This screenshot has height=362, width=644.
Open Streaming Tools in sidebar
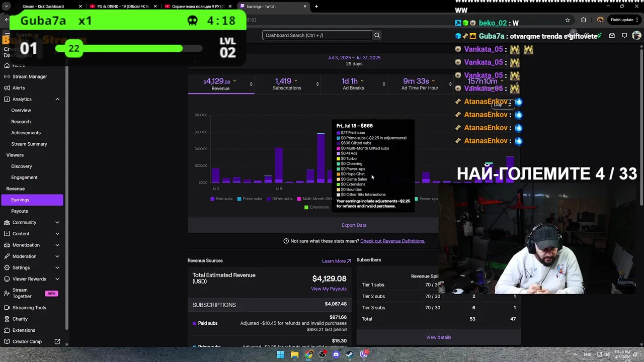click(x=29, y=308)
